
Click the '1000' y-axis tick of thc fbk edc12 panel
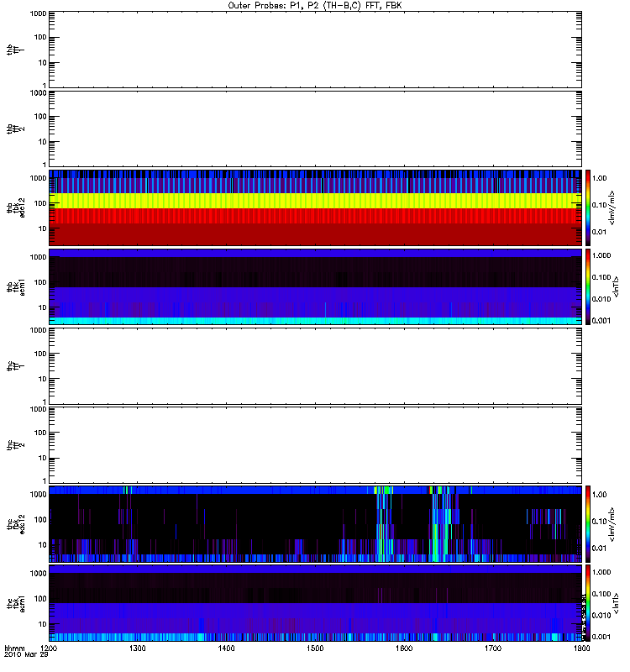pyautogui.click(x=38, y=494)
